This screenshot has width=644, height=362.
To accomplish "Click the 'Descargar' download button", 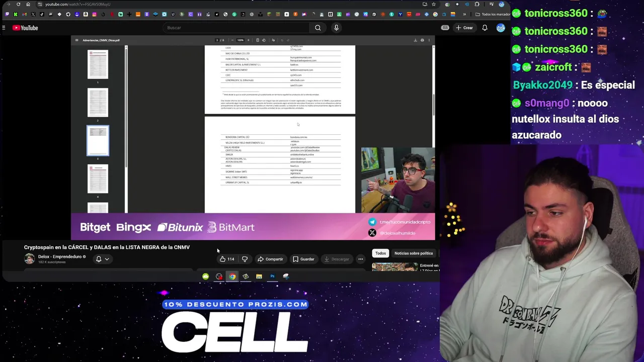I will [x=337, y=259].
